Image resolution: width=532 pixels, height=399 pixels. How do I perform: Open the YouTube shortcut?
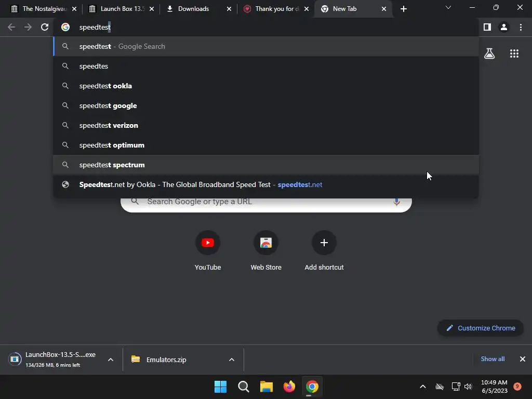pos(208,251)
